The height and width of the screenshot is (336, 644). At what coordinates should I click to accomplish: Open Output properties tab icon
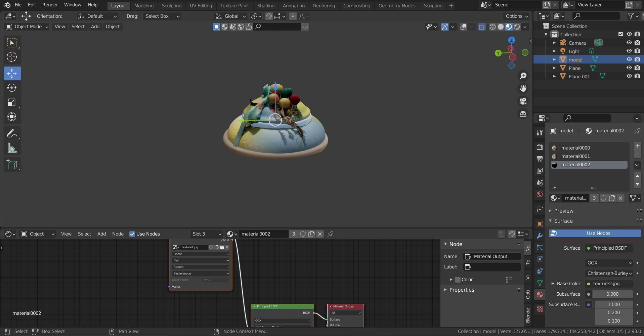click(x=540, y=159)
